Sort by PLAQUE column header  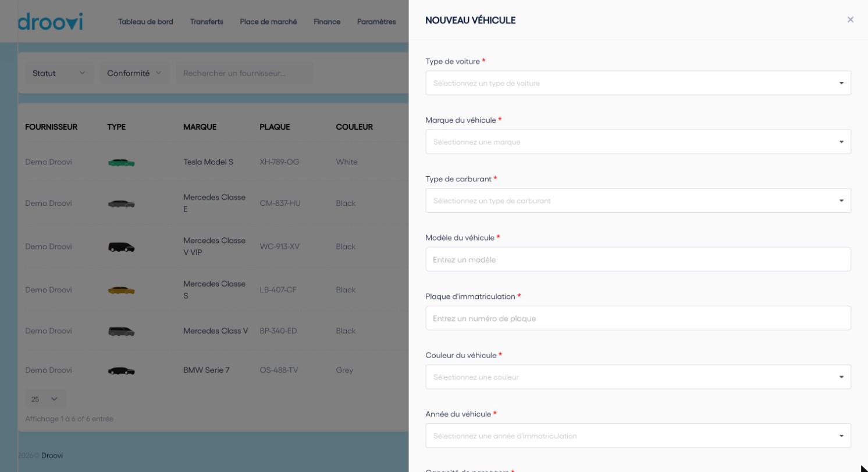275,127
